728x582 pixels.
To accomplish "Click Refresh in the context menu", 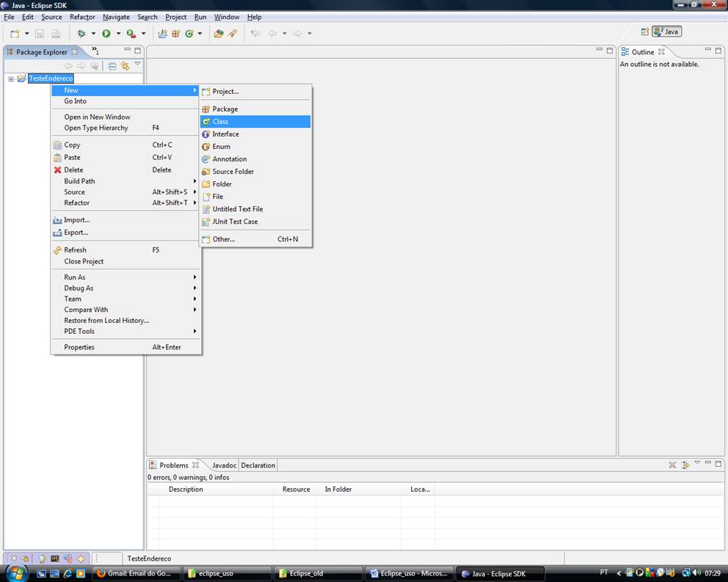I will pyautogui.click(x=125, y=250).
